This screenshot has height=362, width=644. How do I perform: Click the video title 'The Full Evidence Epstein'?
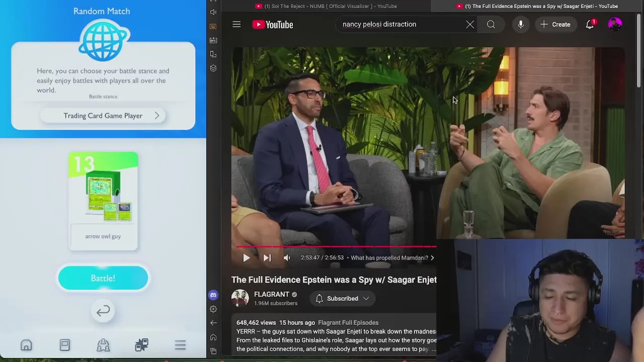coord(334,280)
